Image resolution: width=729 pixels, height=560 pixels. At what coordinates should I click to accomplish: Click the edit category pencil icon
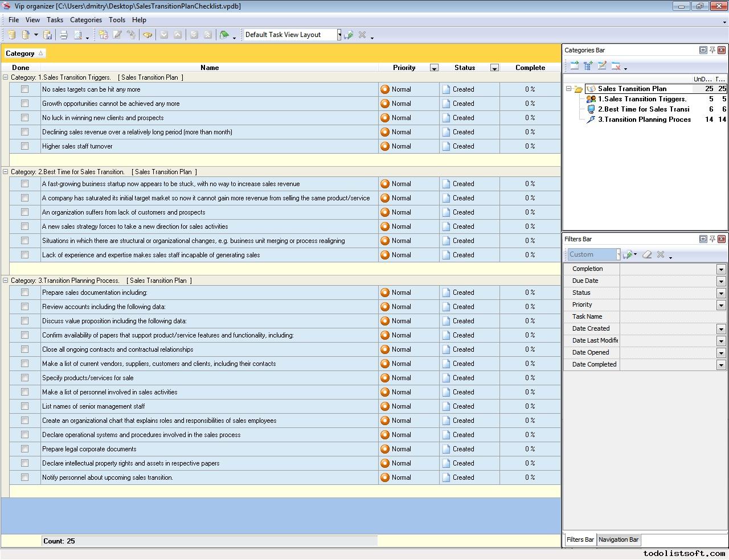click(x=602, y=66)
